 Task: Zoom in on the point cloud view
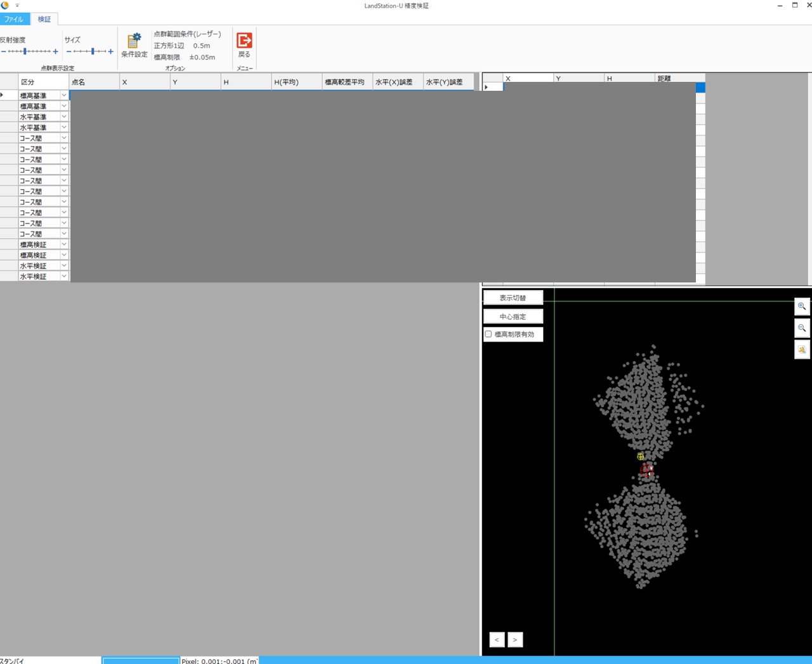(x=802, y=307)
